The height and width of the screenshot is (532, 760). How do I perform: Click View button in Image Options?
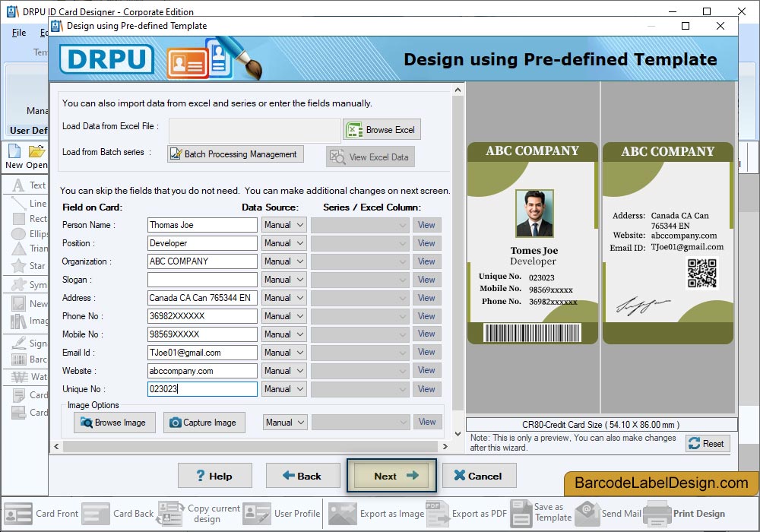coord(427,422)
